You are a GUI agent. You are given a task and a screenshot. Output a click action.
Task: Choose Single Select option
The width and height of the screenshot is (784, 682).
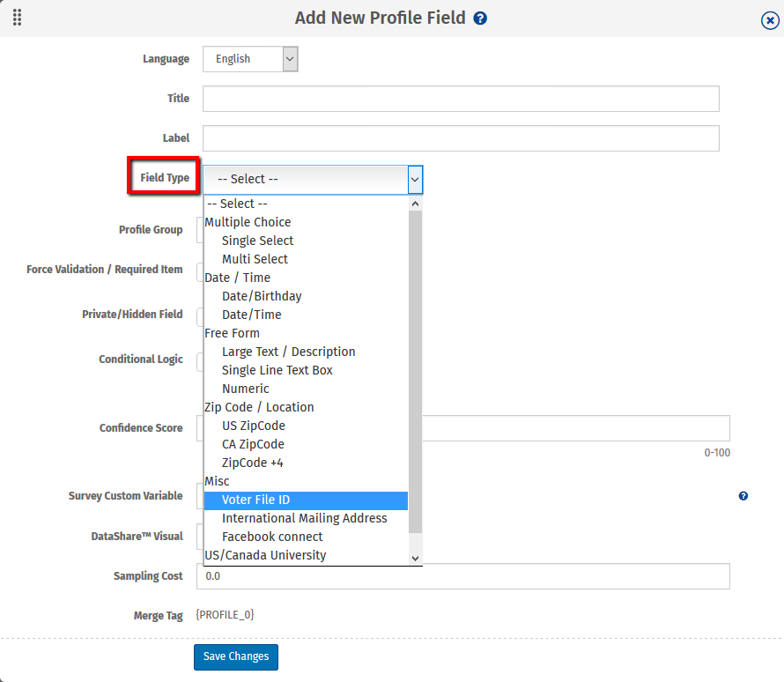click(257, 241)
